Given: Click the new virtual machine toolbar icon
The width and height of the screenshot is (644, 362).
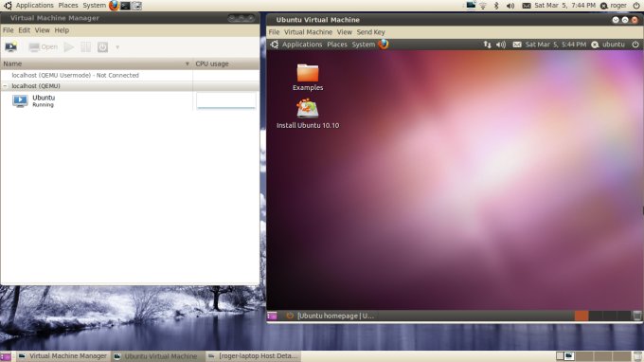Looking at the screenshot, I should click(x=10, y=46).
